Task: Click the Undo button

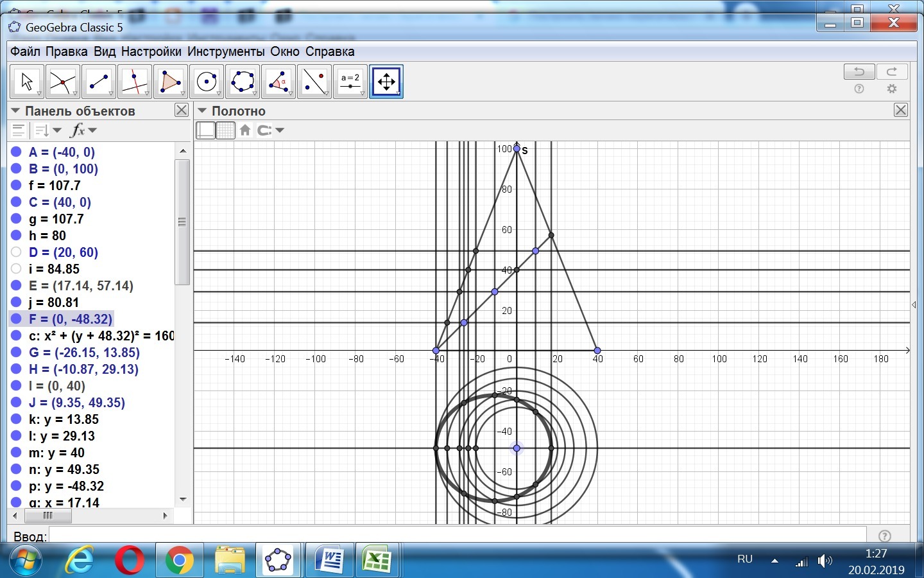Action: point(859,71)
